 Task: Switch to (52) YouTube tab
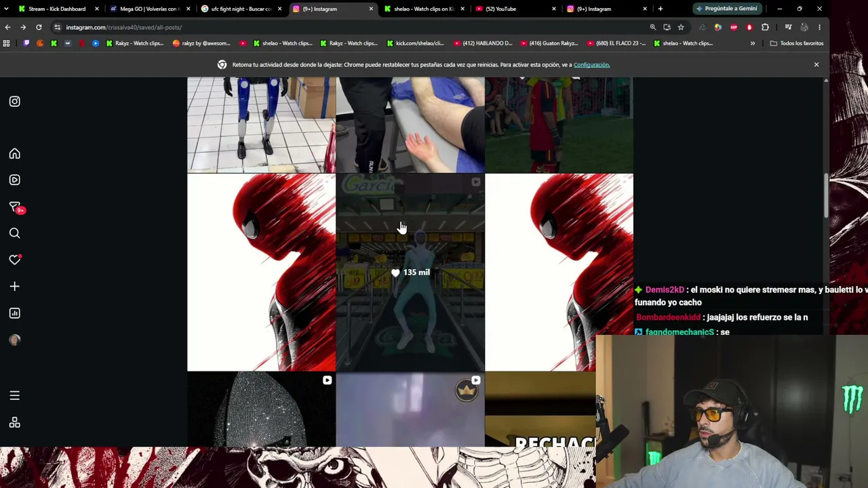coord(515,9)
